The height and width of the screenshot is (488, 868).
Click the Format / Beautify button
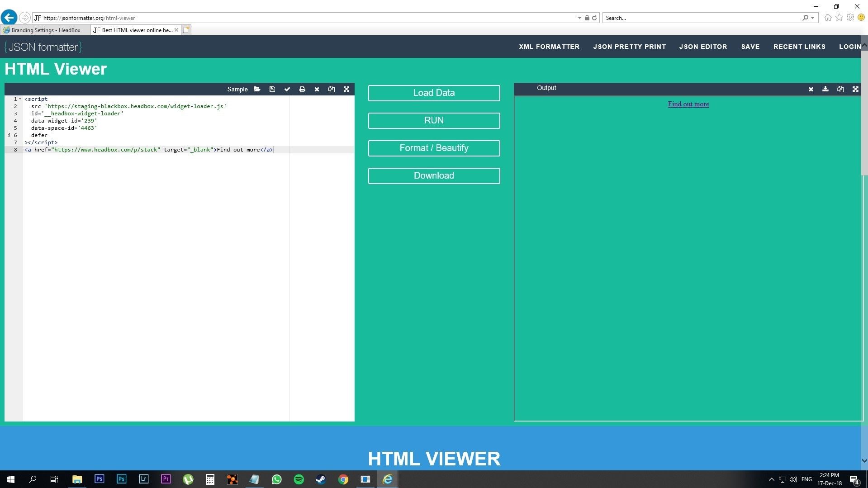[434, 148]
